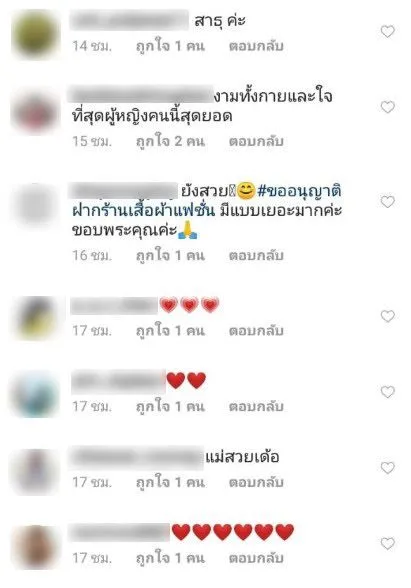The height and width of the screenshot is (588, 411).
Task: View 'ถูกใจ 1 คน' under 16 ชม. comment
Action: point(170,255)
